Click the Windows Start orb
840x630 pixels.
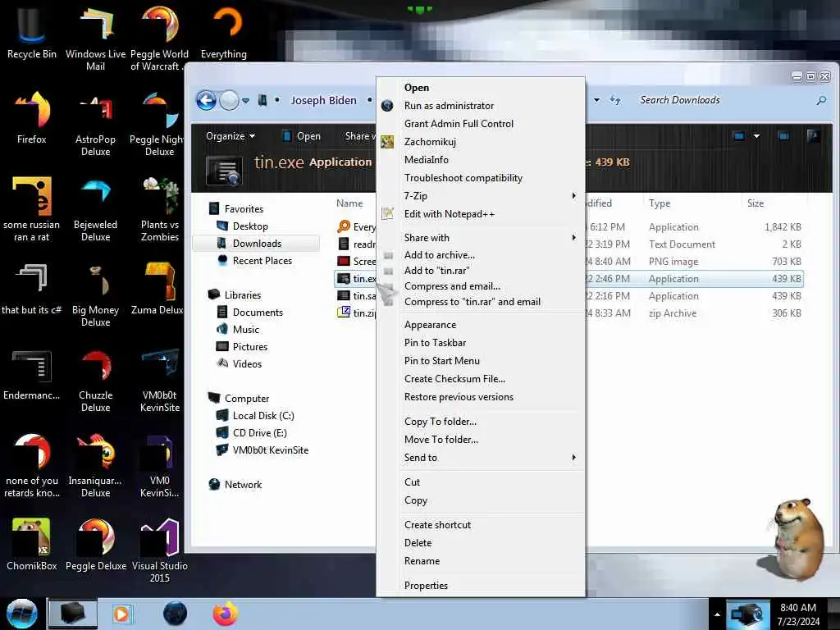click(x=22, y=614)
